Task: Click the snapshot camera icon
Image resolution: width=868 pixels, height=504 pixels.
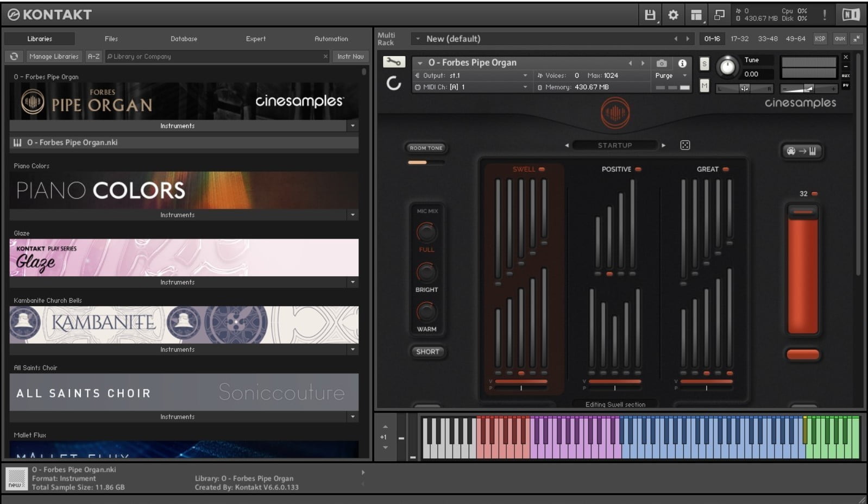Action: 661,63
